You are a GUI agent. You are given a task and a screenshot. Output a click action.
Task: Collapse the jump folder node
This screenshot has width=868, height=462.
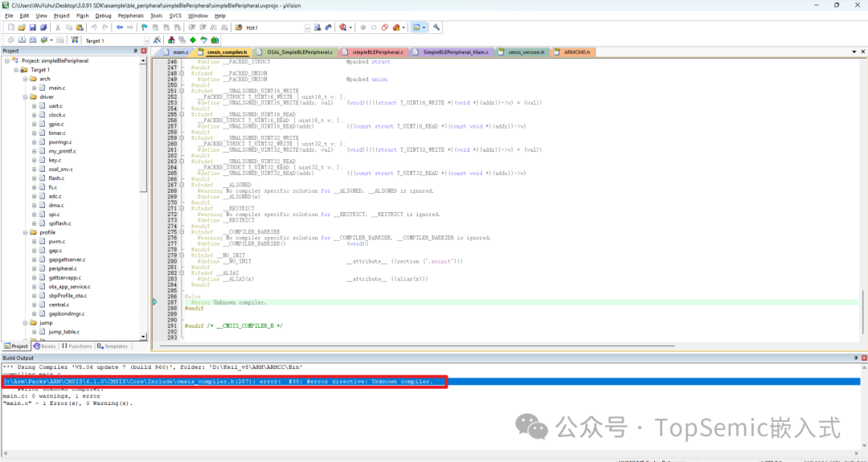click(x=25, y=322)
